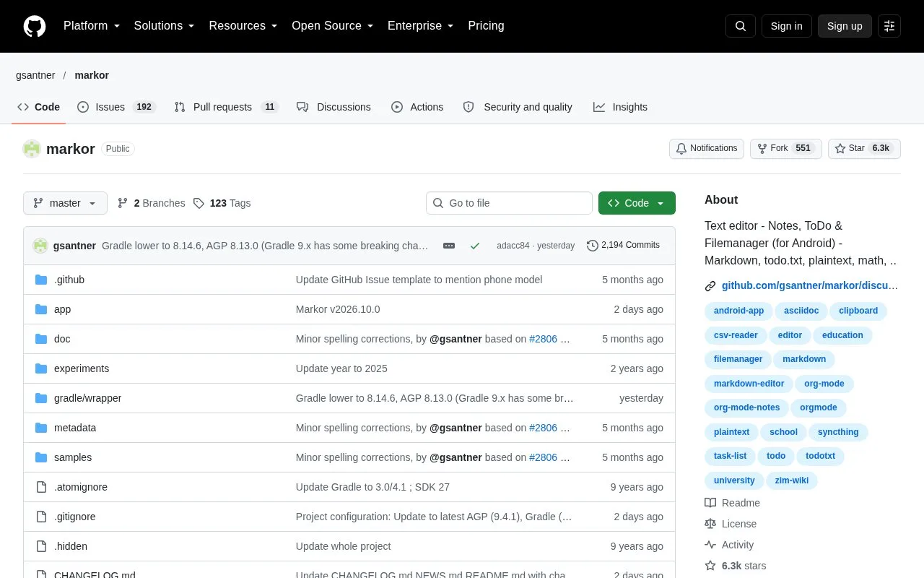
Task: Click the 123 Tags link
Action: click(x=222, y=203)
